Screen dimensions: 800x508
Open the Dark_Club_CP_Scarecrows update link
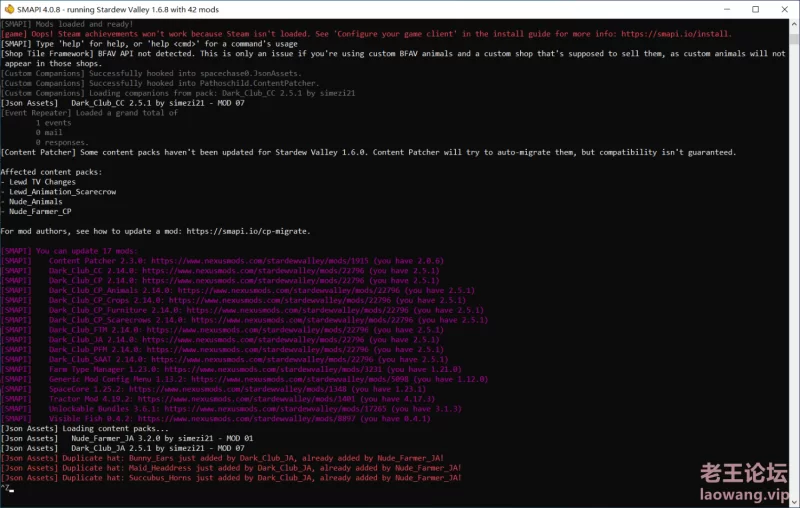click(302, 320)
